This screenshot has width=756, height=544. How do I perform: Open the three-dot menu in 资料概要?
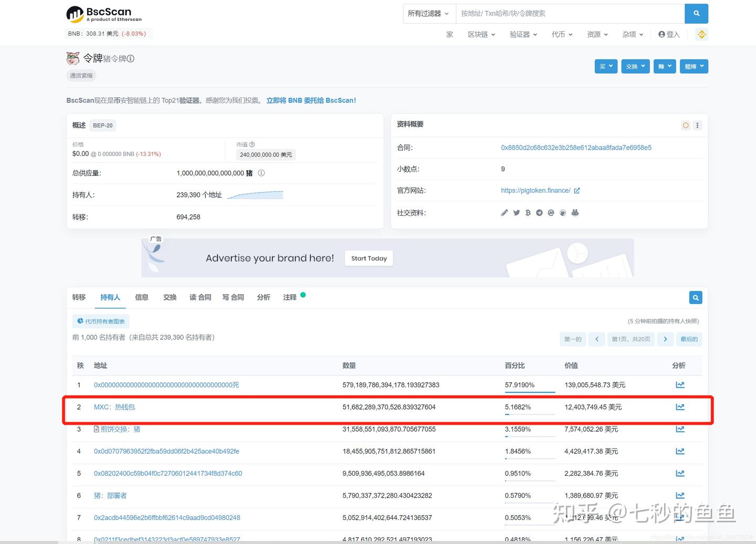point(697,125)
